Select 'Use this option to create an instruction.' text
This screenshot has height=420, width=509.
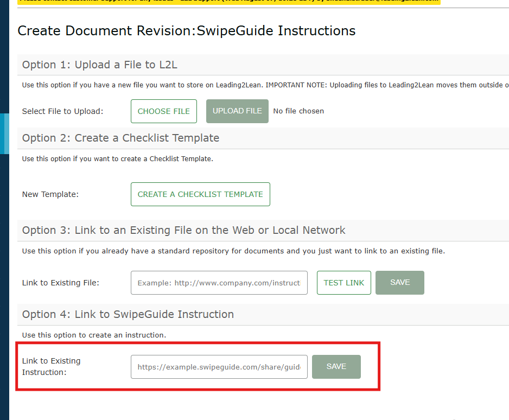[94, 335]
